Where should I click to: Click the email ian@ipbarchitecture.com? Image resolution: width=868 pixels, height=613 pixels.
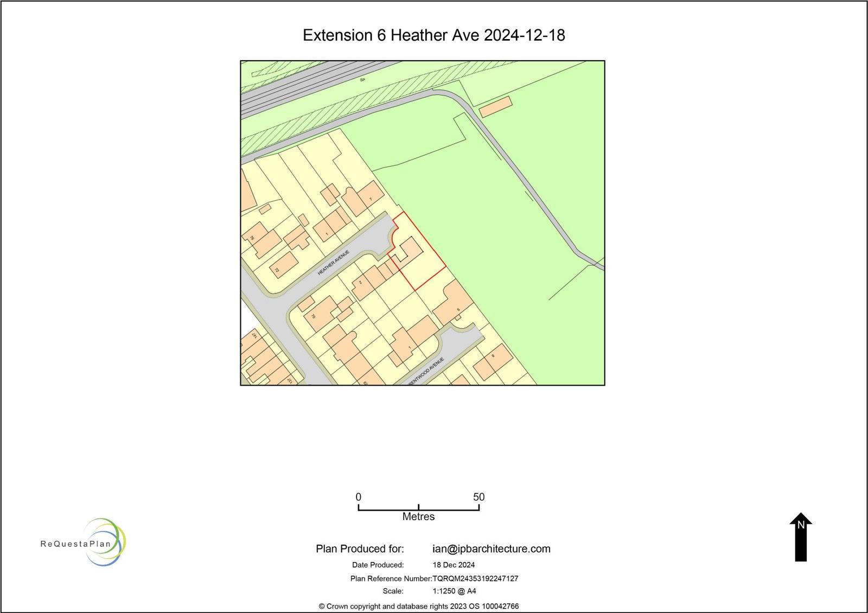pos(491,549)
